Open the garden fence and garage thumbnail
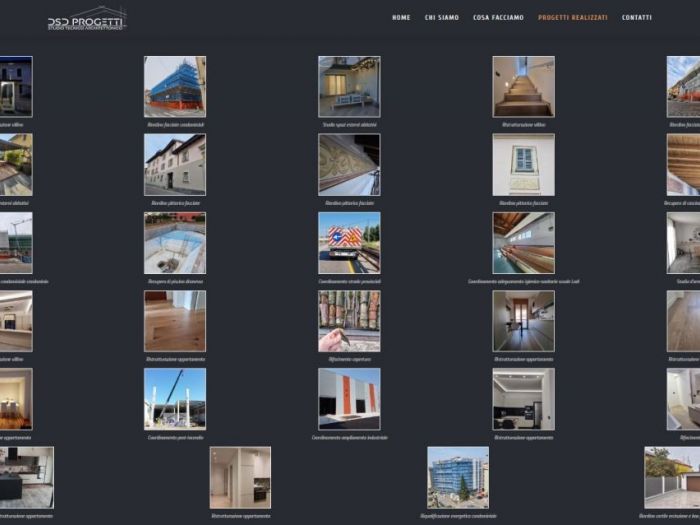The width and height of the screenshot is (700, 525). [672, 477]
